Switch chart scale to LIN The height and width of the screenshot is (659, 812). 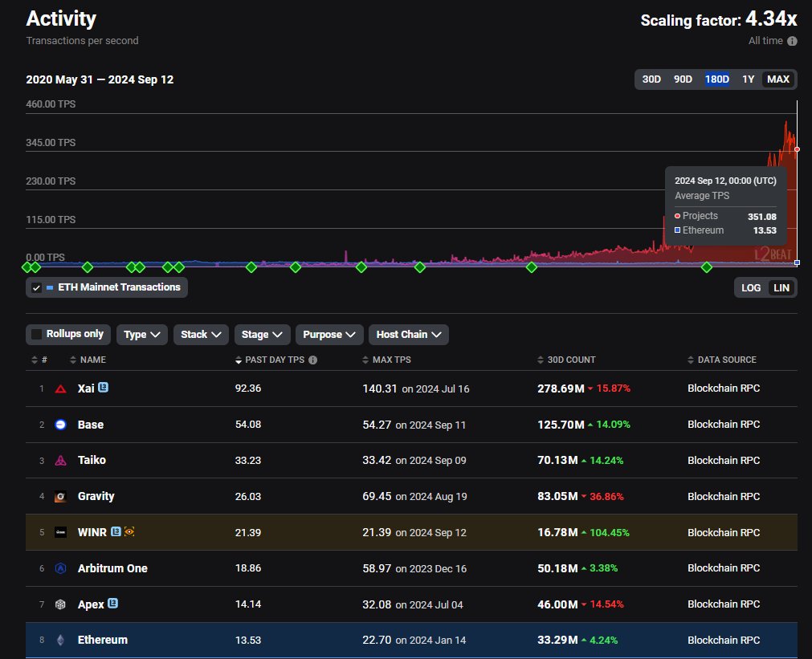pos(781,288)
